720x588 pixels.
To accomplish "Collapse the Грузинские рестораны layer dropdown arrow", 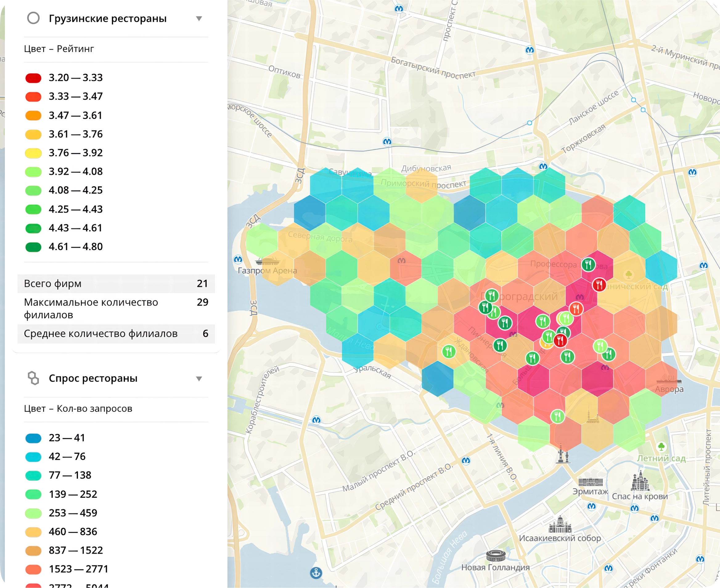I will coord(199,18).
